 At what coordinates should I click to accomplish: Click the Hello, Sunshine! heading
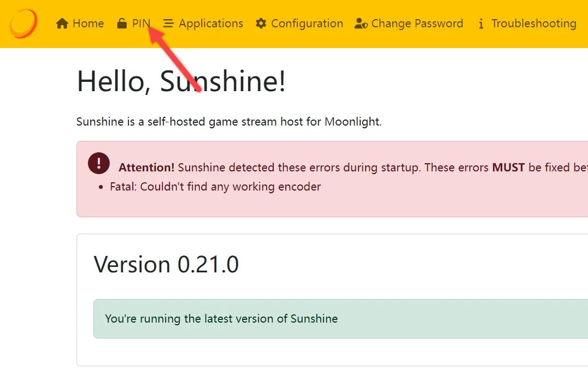point(180,81)
